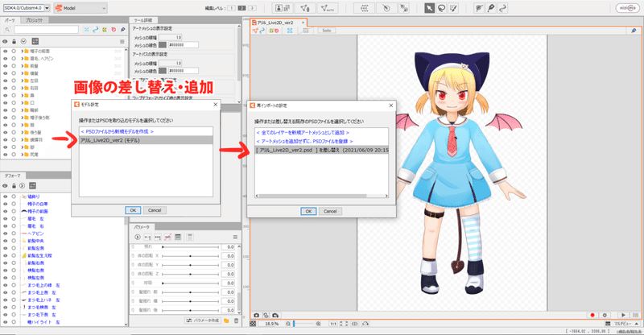The height and width of the screenshot is (335, 644).
Task: Select the arrow selection tool
Action: point(429,8)
